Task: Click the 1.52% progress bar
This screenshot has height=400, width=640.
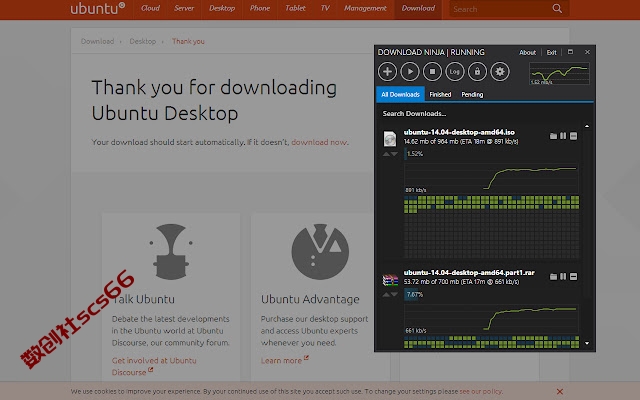Action: (x=491, y=154)
